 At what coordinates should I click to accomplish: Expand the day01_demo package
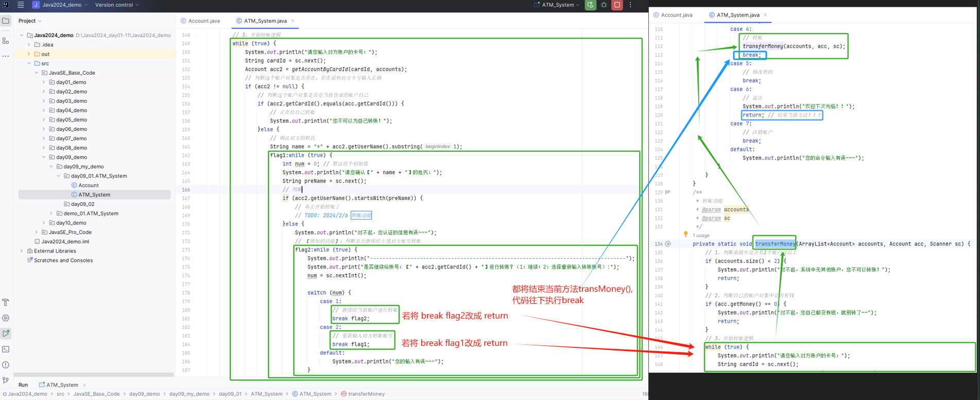point(44,82)
